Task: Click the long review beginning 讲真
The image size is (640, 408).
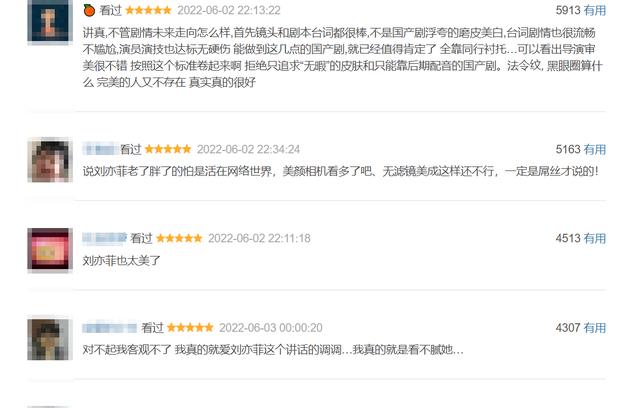Action: tap(343, 58)
